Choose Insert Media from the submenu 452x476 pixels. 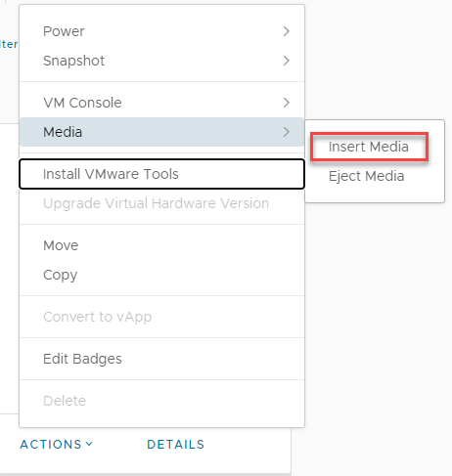(x=369, y=147)
